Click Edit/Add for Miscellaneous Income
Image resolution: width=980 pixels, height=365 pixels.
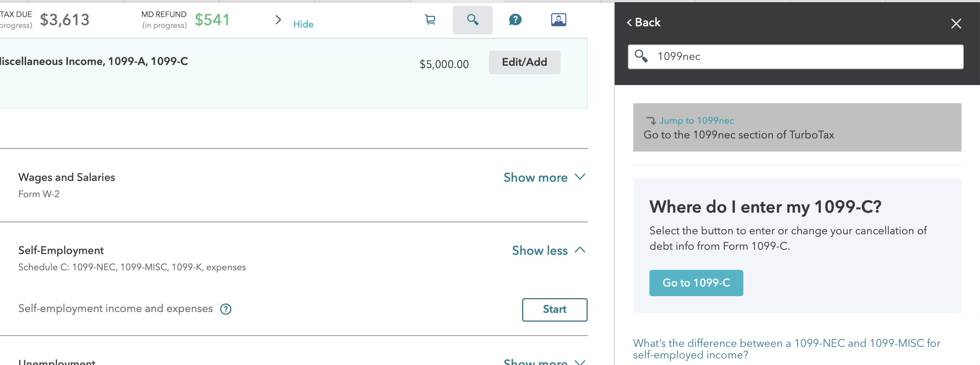click(x=524, y=62)
